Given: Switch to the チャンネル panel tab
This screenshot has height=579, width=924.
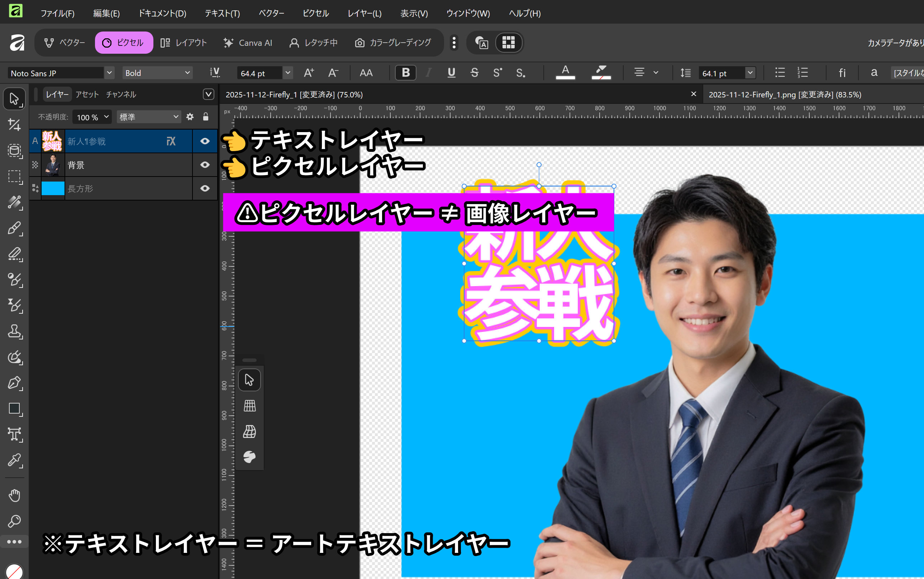Looking at the screenshot, I should (121, 95).
